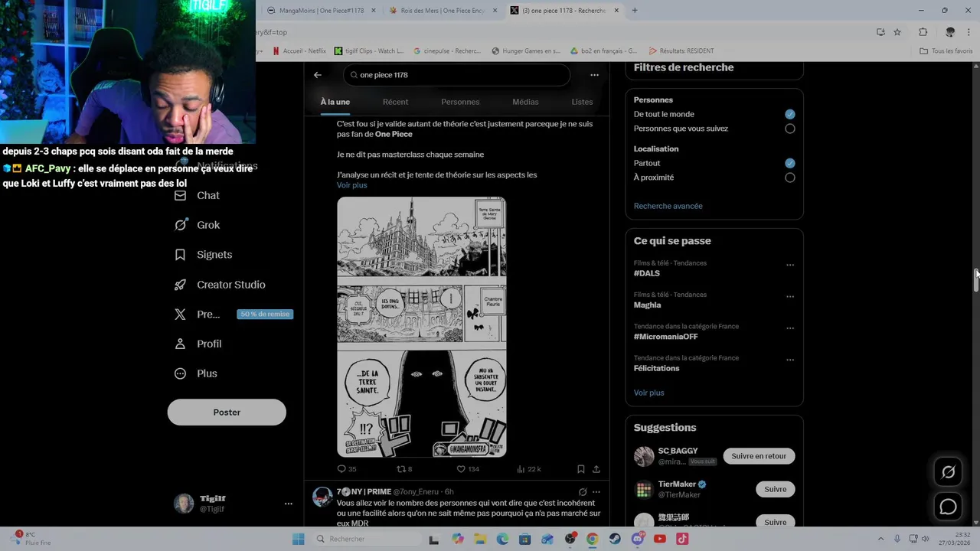Image resolution: width=980 pixels, height=551 pixels.
Task: Select the 'De tout le monde' option
Action: (790, 114)
